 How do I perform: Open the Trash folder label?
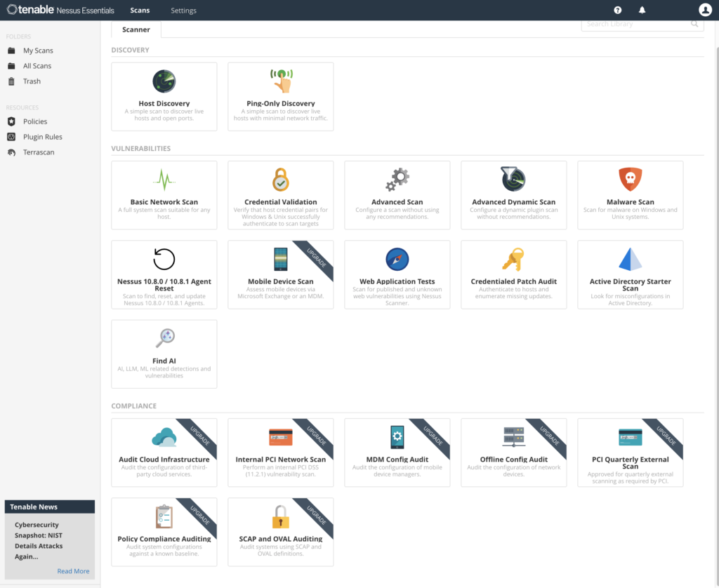(x=32, y=81)
